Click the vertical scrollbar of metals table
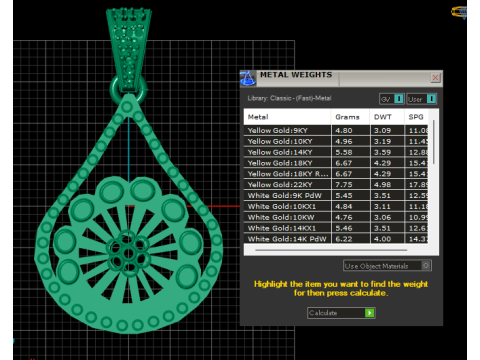This screenshot has height=360, width=480. [433, 142]
